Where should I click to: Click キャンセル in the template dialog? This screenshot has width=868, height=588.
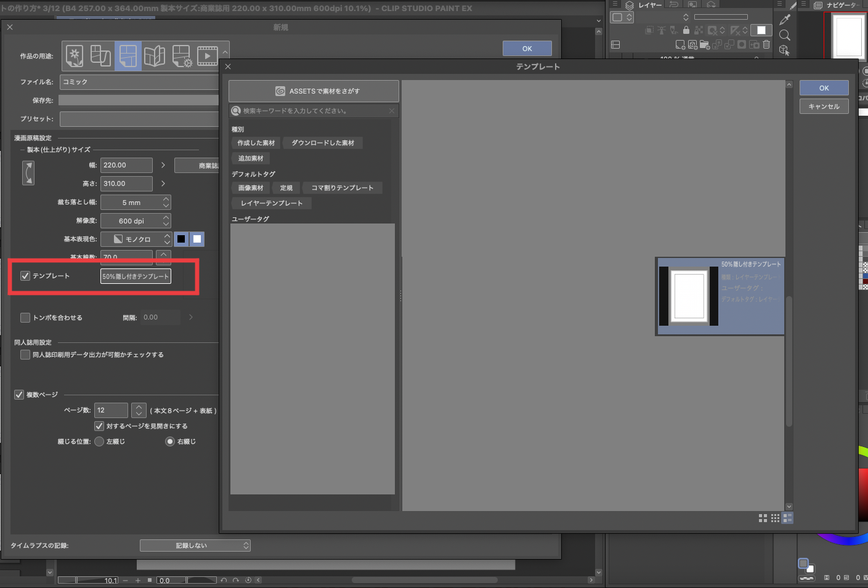click(x=824, y=107)
